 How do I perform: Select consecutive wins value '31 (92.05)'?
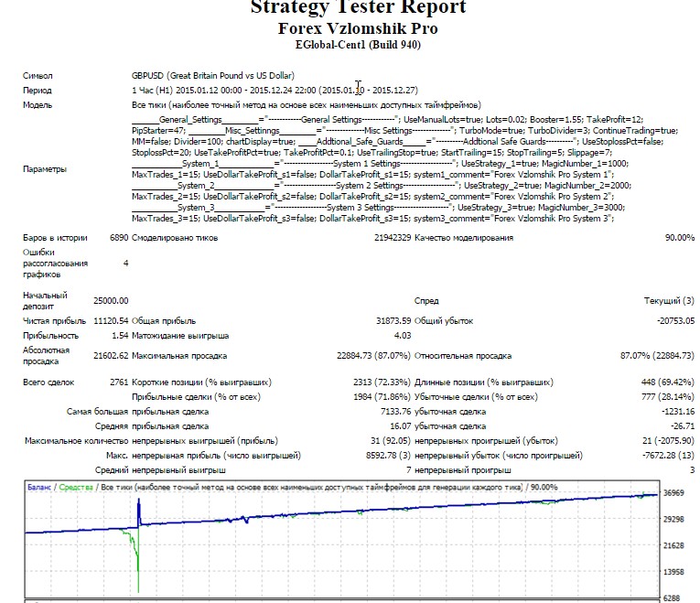coord(390,441)
